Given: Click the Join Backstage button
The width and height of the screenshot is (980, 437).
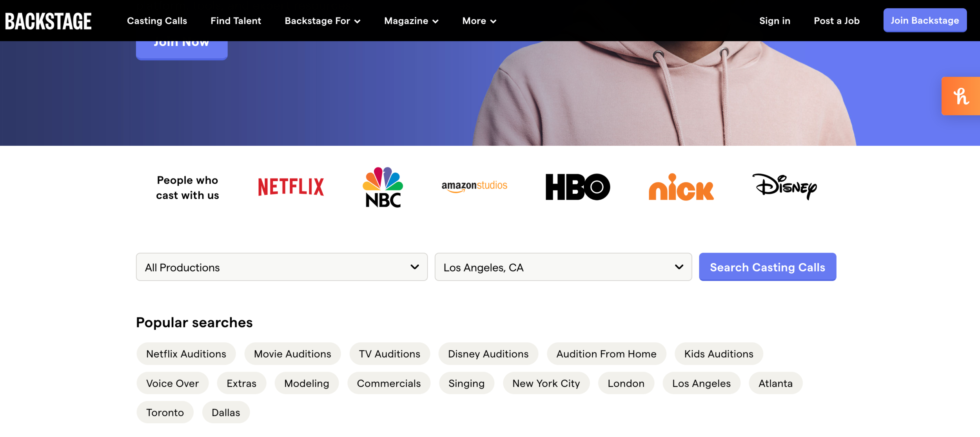Looking at the screenshot, I should 925,20.
